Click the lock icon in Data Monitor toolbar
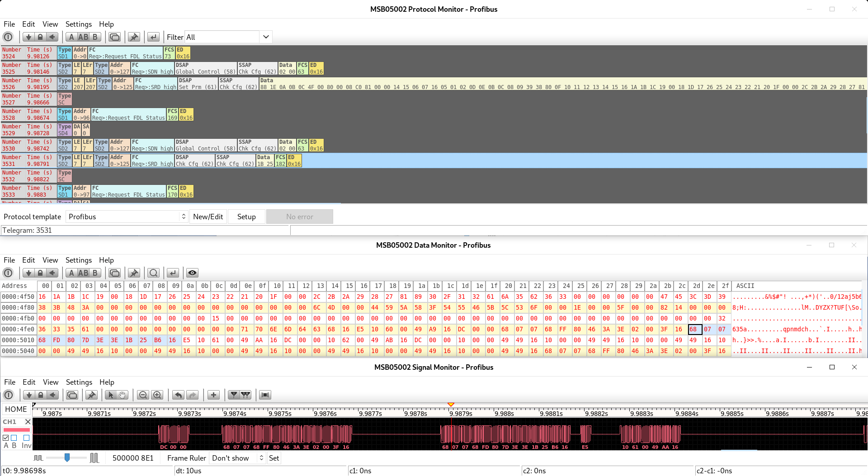The width and height of the screenshot is (868, 476). point(40,273)
